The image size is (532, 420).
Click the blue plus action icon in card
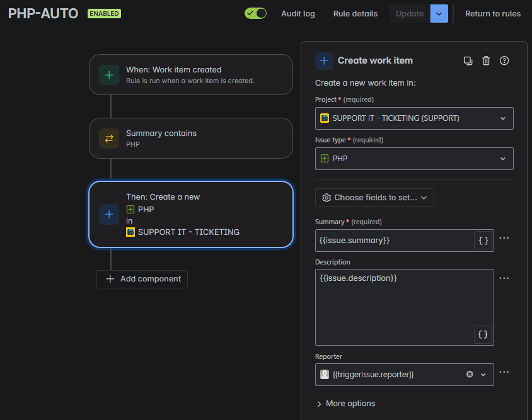[109, 214]
